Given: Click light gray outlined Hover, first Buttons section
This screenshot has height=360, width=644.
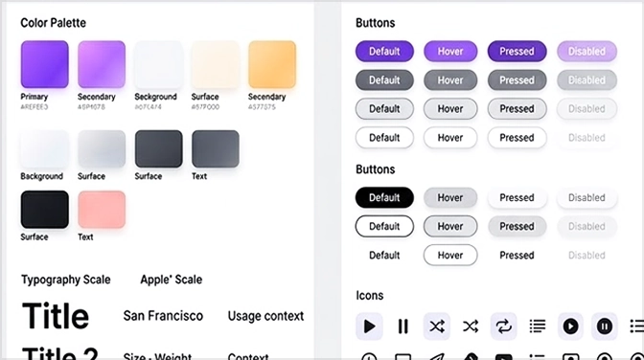Looking at the screenshot, I should tap(450, 109).
